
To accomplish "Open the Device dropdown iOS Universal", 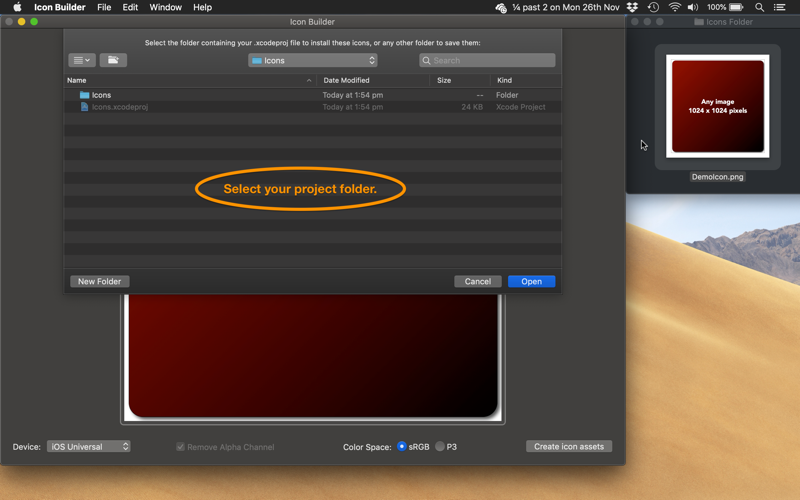I will [x=89, y=446].
